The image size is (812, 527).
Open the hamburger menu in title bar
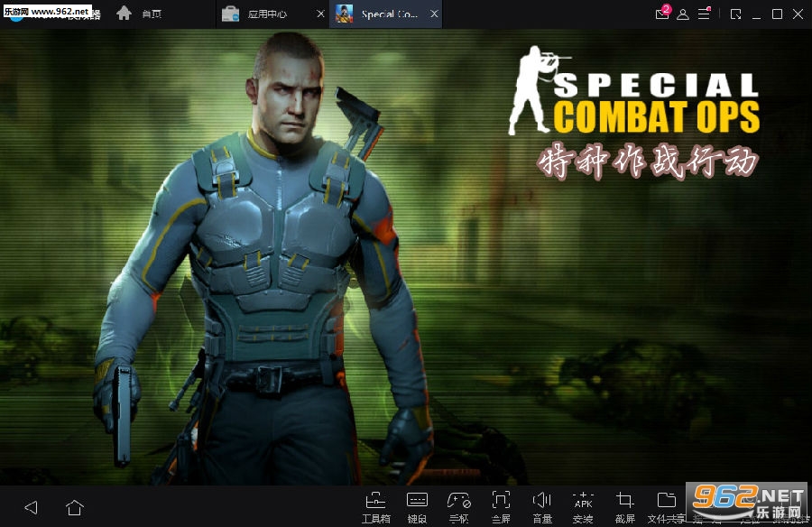tap(705, 14)
